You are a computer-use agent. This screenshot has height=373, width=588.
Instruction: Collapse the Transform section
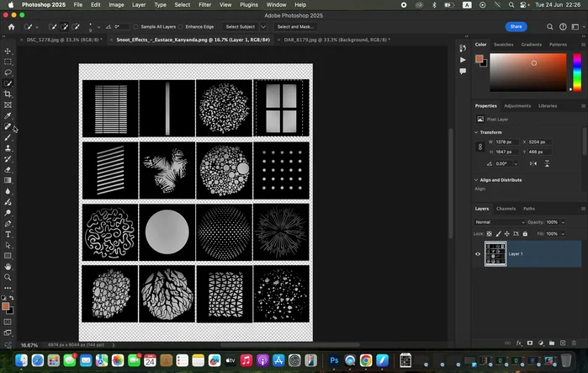[477, 132]
